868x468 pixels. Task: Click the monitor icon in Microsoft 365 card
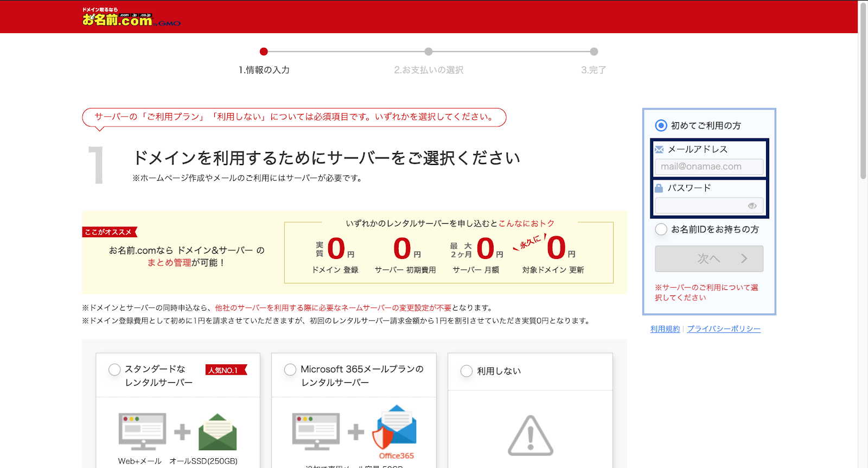point(316,431)
